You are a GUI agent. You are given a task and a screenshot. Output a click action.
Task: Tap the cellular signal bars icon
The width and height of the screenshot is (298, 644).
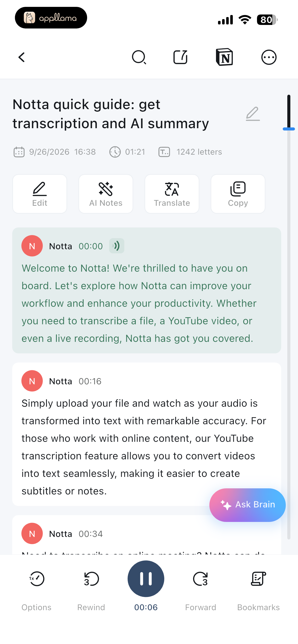[x=225, y=20]
